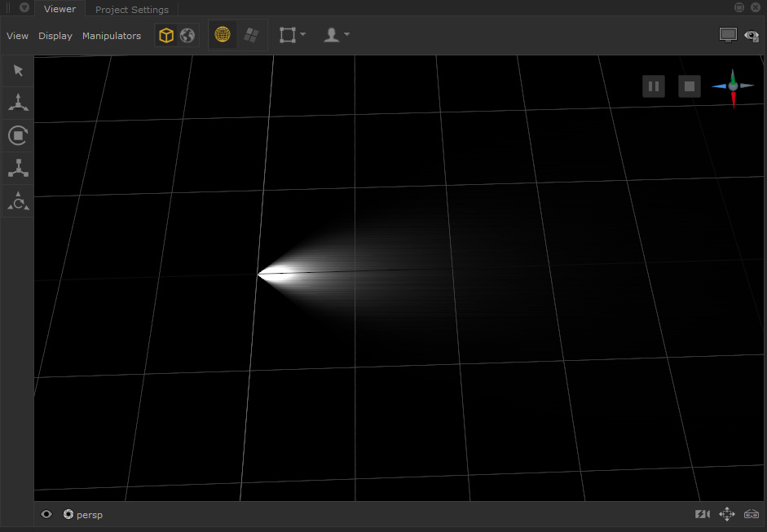The image size is (767, 532).
Task: Select the bottom tool in the left toolbar
Action: [18, 200]
